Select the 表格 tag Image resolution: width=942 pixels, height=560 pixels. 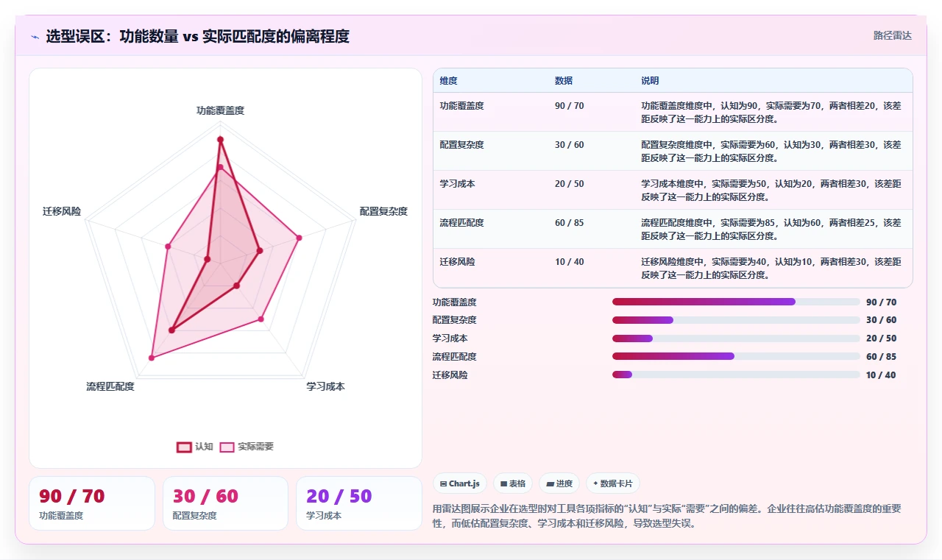pyautogui.click(x=512, y=483)
